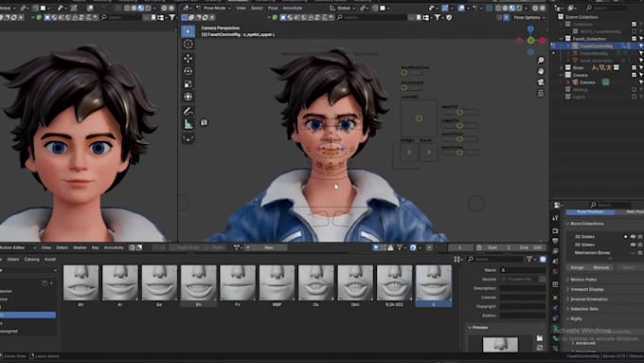Toggle first bone collection eye visibility
This screenshot has width=644, height=363.
633,237
